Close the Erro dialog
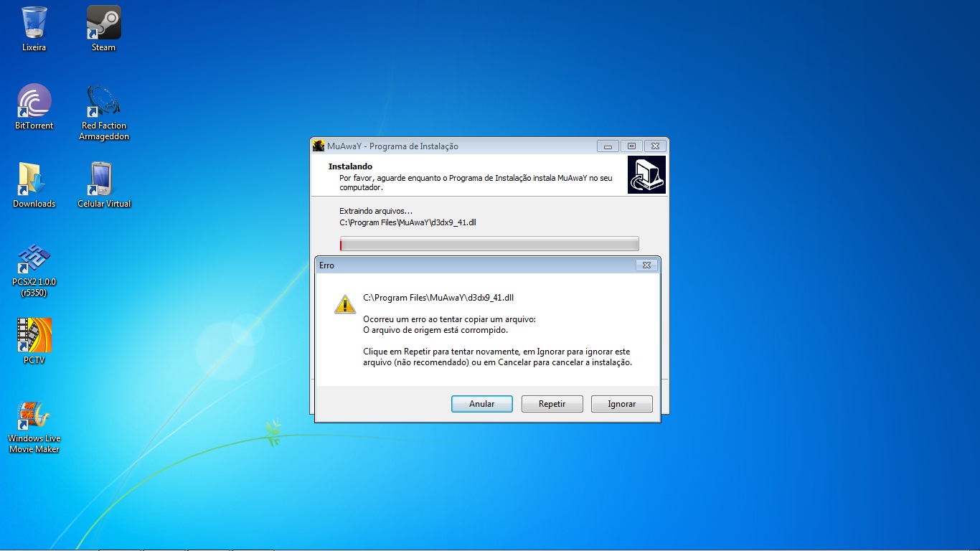This screenshot has height=551, width=980. pos(646,265)
